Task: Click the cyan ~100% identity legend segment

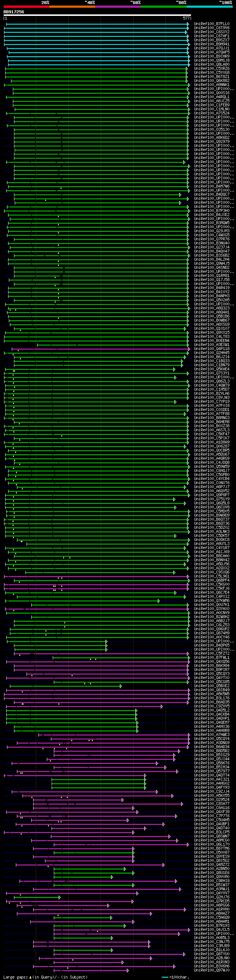Action: pos(209,7)
